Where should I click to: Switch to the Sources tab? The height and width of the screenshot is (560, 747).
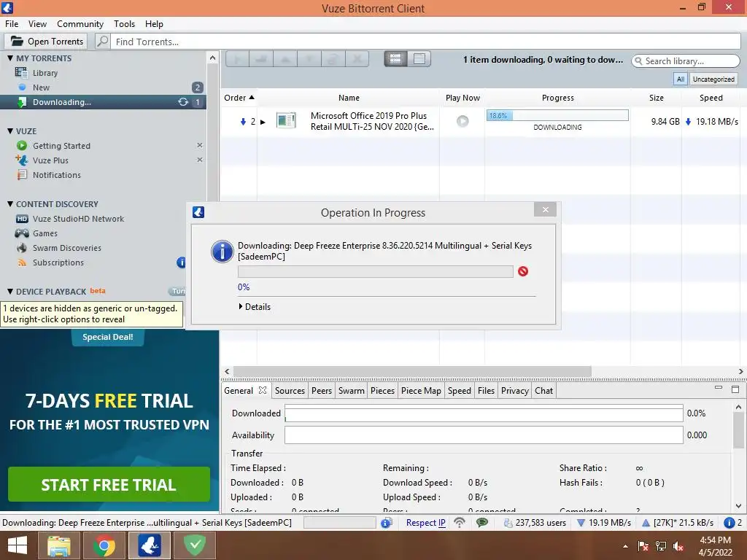tap(290, 391)
